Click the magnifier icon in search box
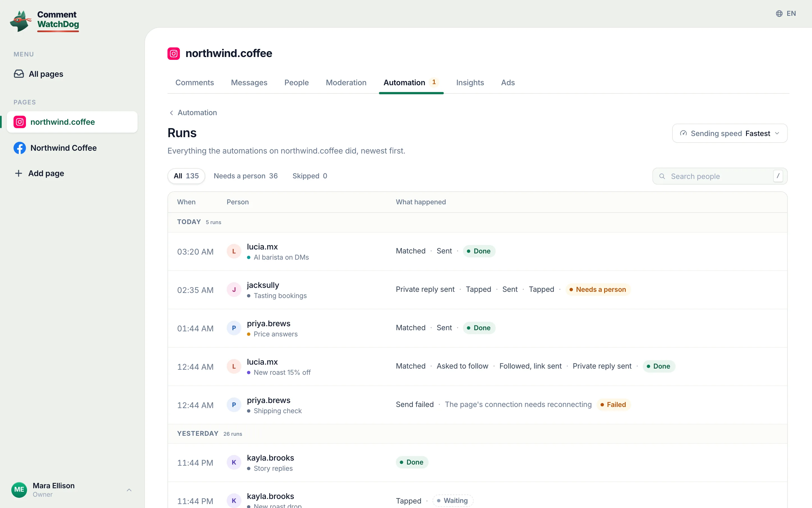The image size is (812, 508). [662, 176]
